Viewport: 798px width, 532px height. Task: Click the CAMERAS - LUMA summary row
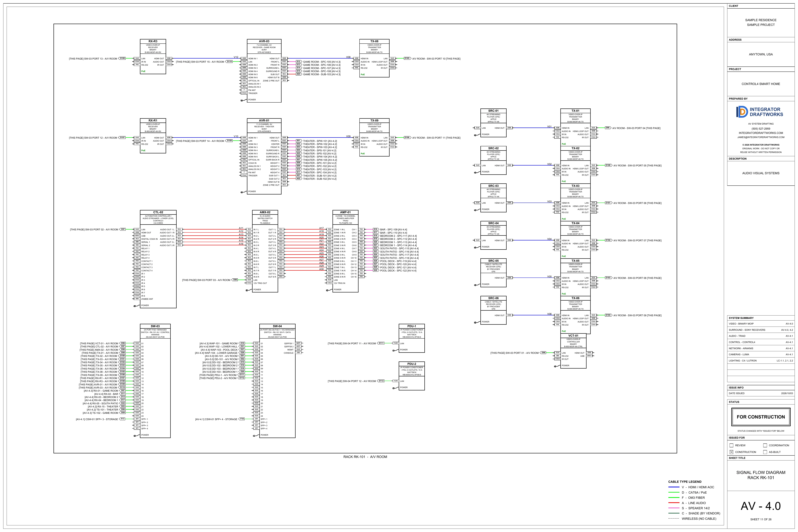click(x=761, y=355)
